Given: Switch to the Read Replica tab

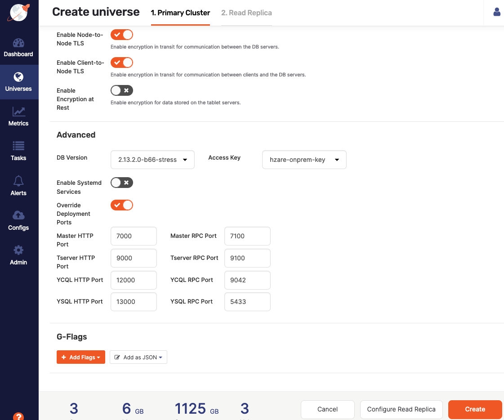Looking at the screenshot, I should pyautogui.click(x=246, y=13).
